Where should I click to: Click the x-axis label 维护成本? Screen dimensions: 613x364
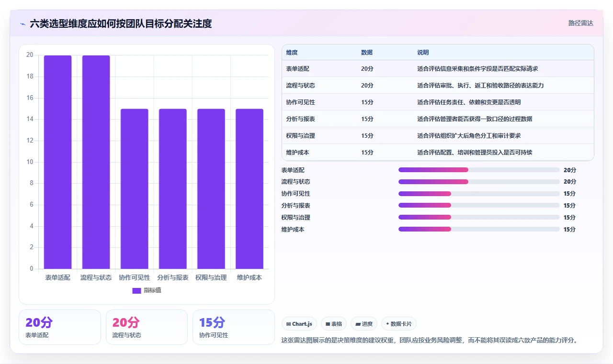click(250, 277)
